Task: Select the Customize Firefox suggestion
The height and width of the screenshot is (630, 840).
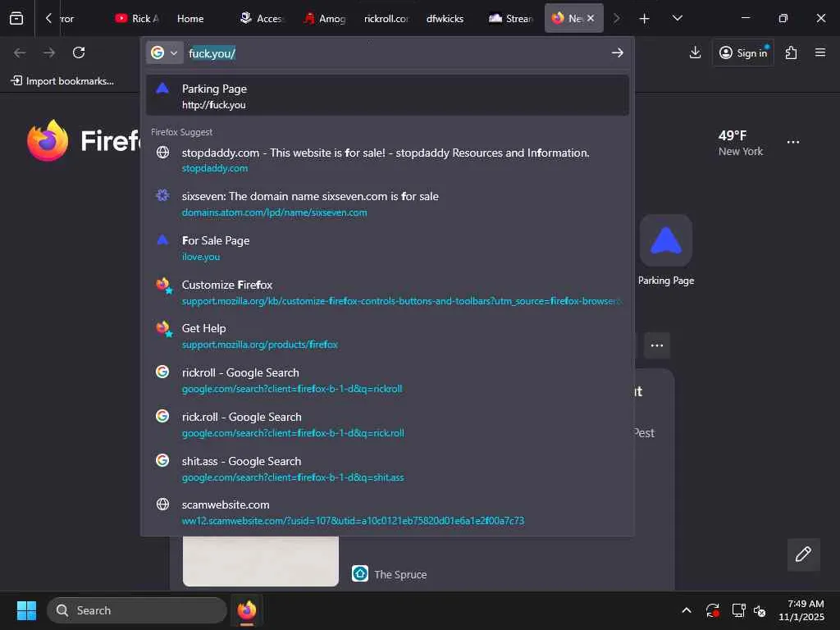Action: tap(387, 293)
